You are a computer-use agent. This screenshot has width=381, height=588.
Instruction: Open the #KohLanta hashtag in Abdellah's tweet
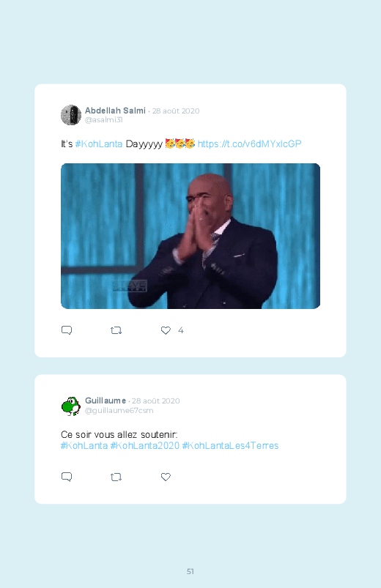pyautogui.click(x=99, y=144)
